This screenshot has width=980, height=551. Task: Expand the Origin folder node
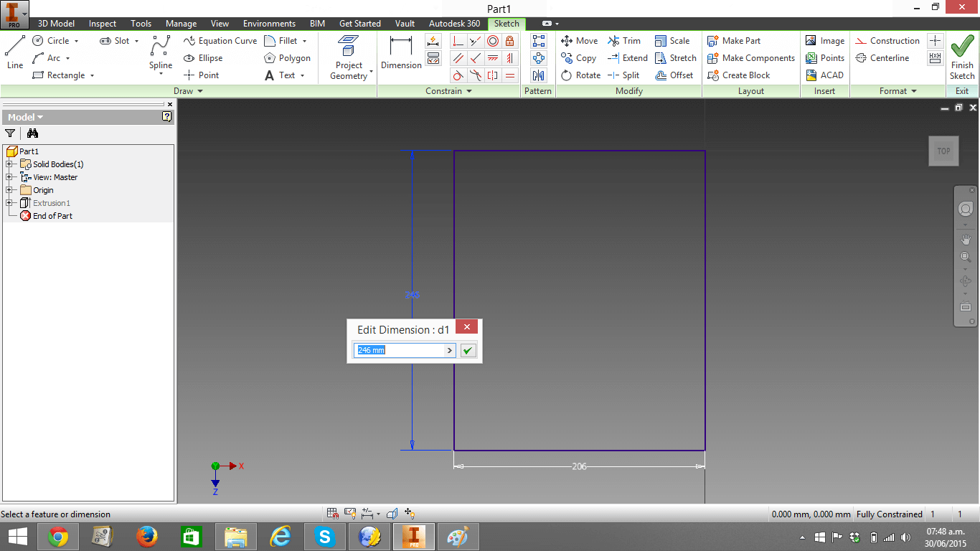9,190
